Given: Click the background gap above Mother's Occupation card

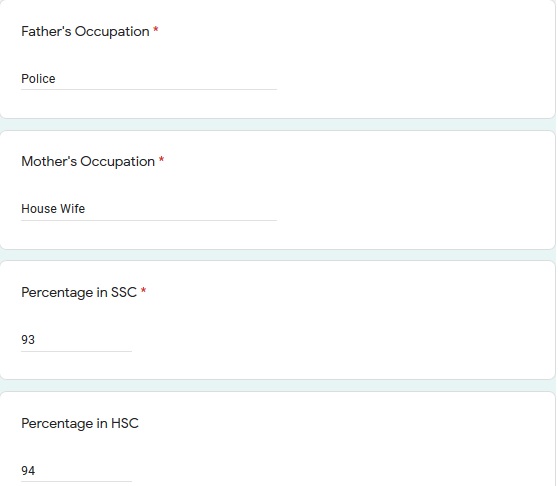Looking at the screenshot, I should click(x=278, y=125).
